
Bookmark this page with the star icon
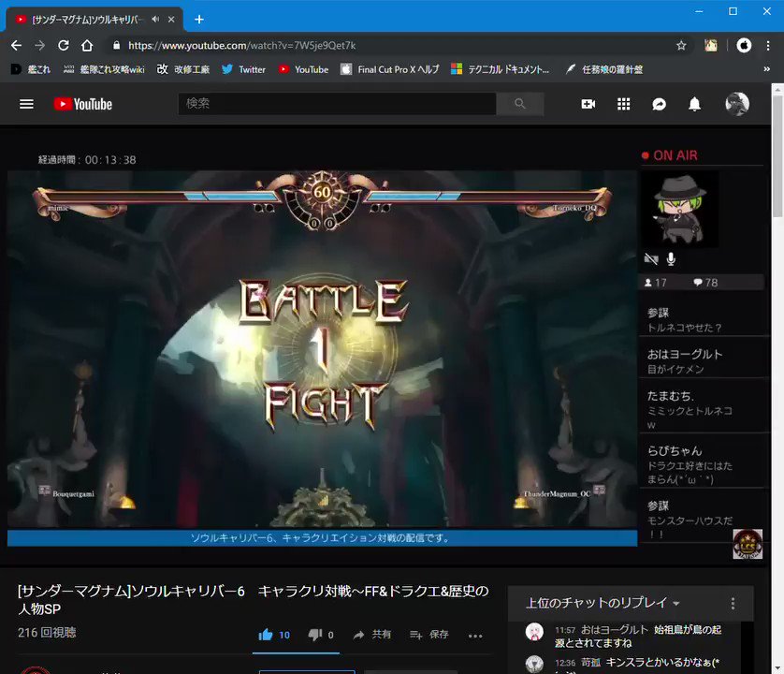[x=681, y=46]
